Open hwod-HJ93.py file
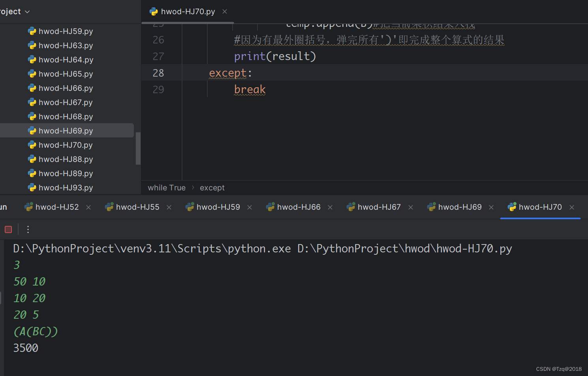This screenshot has width=588, height=376. pyautogui.click(x=66, y=188)
